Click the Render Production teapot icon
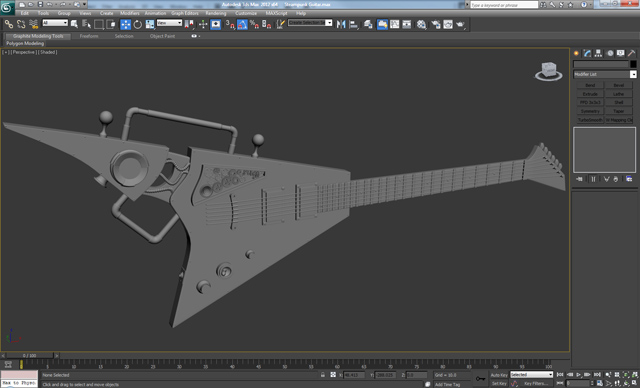 [460, 24]
